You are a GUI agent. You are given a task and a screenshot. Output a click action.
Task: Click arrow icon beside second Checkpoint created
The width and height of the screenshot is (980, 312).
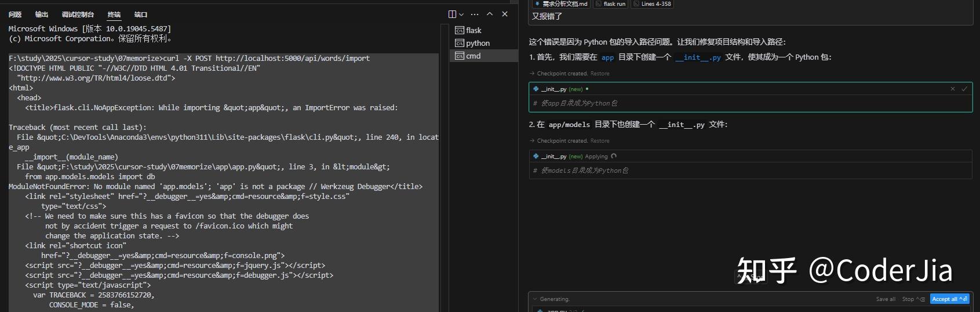532,141
